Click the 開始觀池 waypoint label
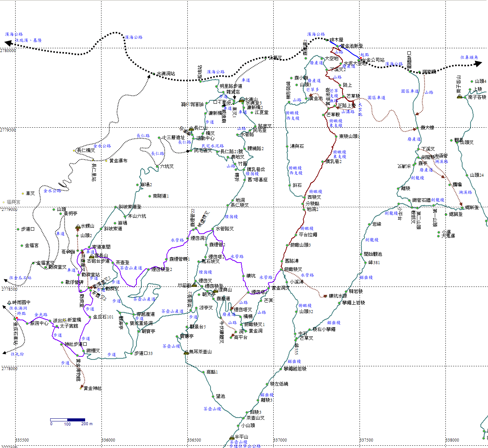This screenshot has height=448, width=488. coord(372,254)
